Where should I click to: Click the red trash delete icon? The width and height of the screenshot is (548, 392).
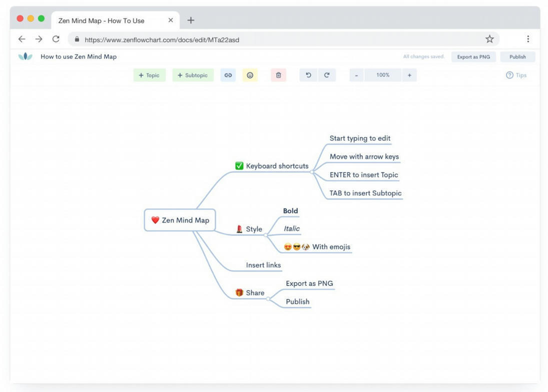pos(279,75)
